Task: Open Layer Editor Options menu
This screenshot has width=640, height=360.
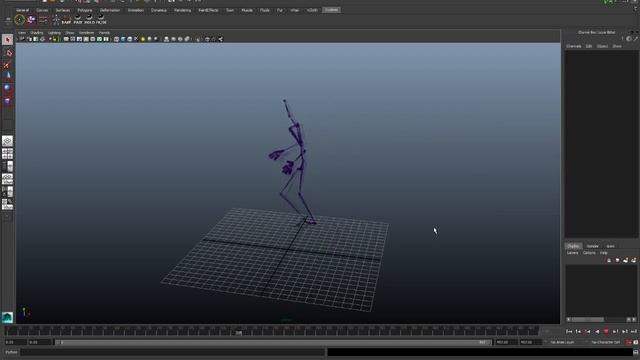Action: pos(589,253)
